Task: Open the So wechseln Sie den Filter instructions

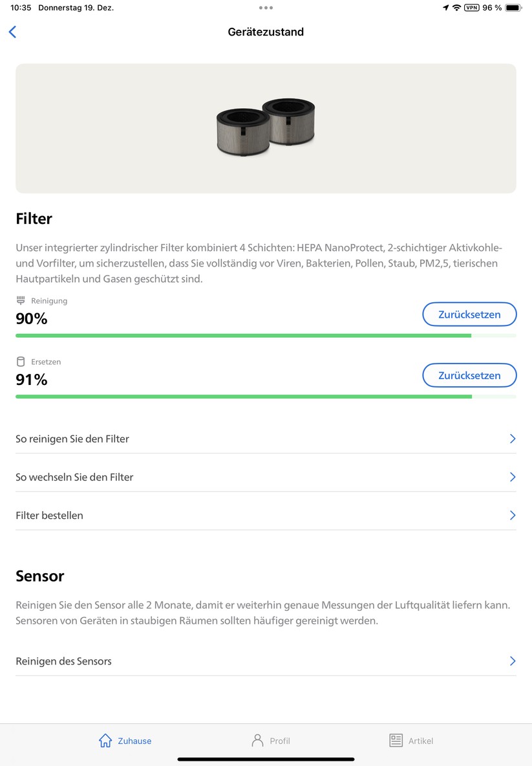Action: coord(265,477)
